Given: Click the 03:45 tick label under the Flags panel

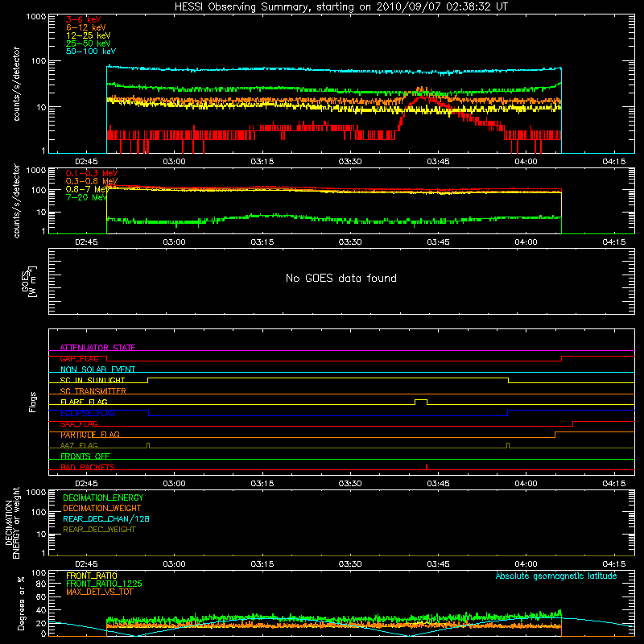Looking at the screenshot, I should [438, 484].
